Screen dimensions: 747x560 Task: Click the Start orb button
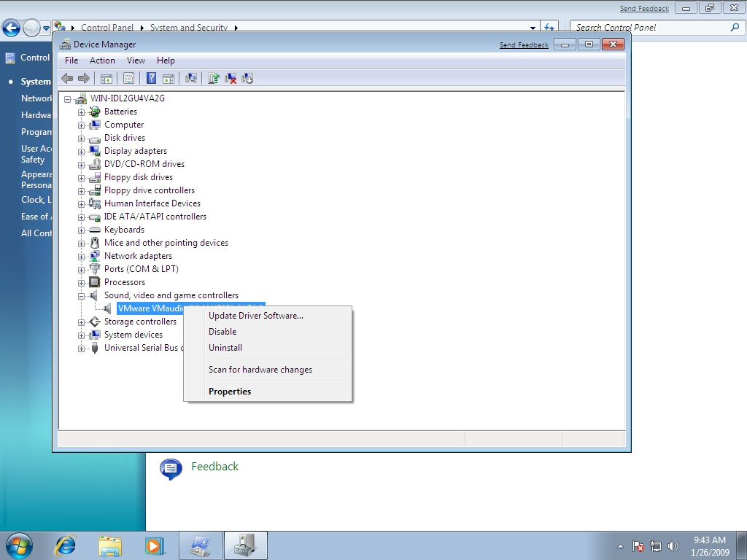tap(19, 545)
